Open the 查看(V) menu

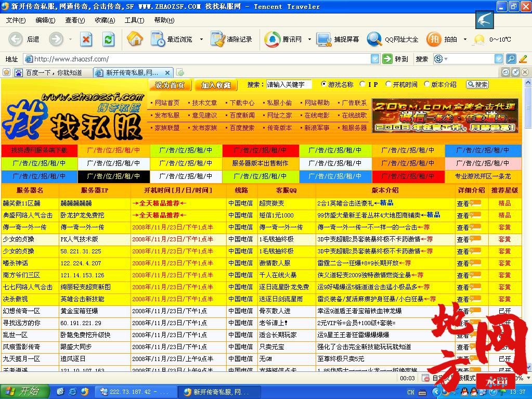(75, 20)
